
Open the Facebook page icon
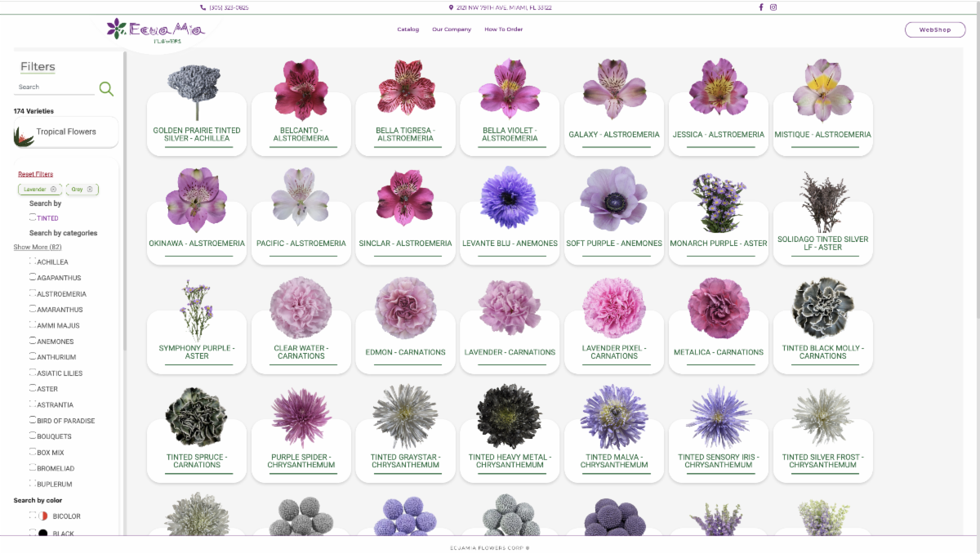coord(761,7)
